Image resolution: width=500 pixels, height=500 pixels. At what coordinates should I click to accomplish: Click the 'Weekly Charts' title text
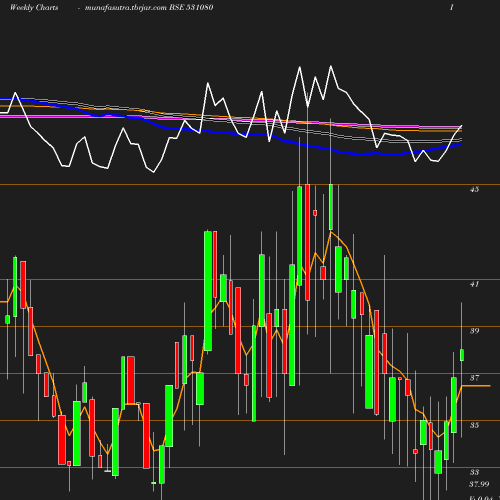(x=34, y=7)
